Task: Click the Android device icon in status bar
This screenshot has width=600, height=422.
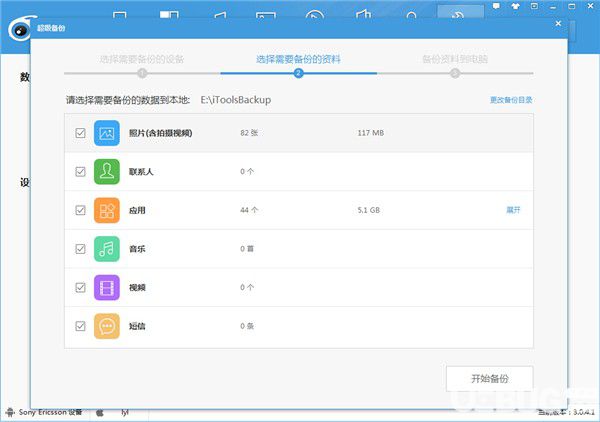Action: click(10, 412)
